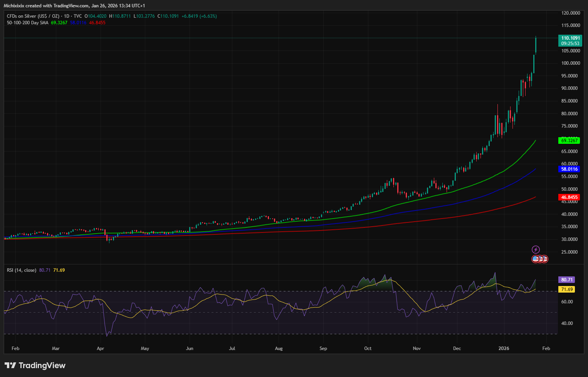This screenshot has width=588, height=377.
Task: Click the latest green candle near 110
Action: [536, 45]
